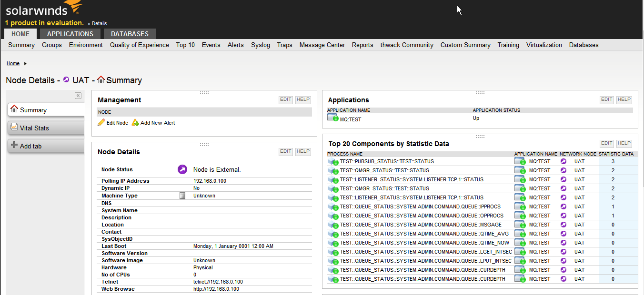The height and width of the screenshot is (295, 644).
Task: Click the purple Node Status external icon
Action: click(x=182, y=169)
